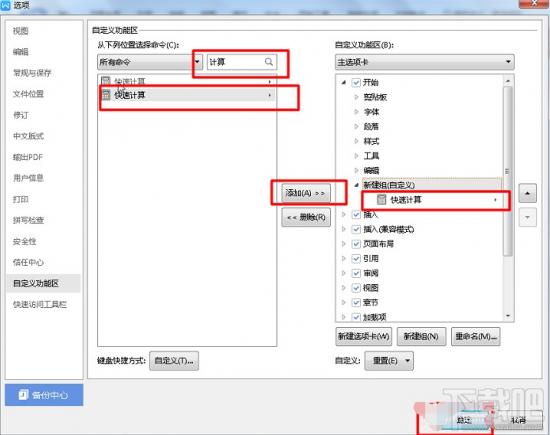Expand the 引用 tree node
The image size is (550, 435).
344,259
